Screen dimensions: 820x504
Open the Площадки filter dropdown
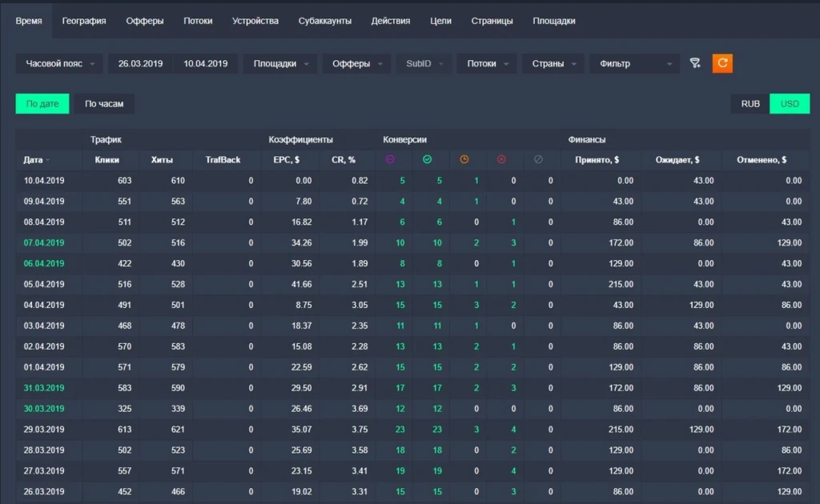(x=280, y=63)
